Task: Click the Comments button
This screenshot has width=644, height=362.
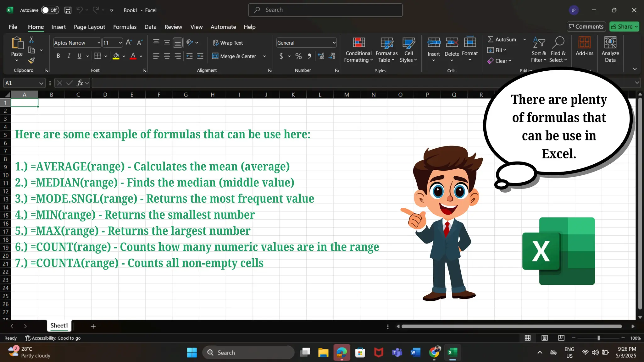Action: click(x=586, y=27)
